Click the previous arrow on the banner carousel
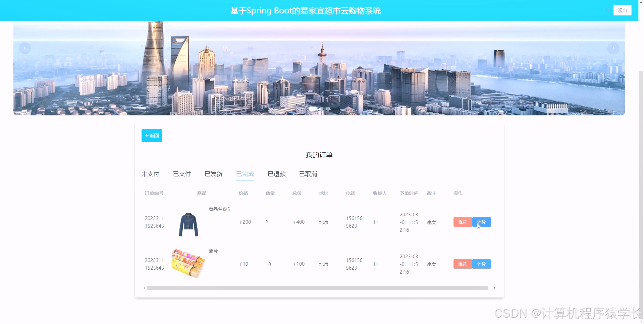 click(25, 48)
